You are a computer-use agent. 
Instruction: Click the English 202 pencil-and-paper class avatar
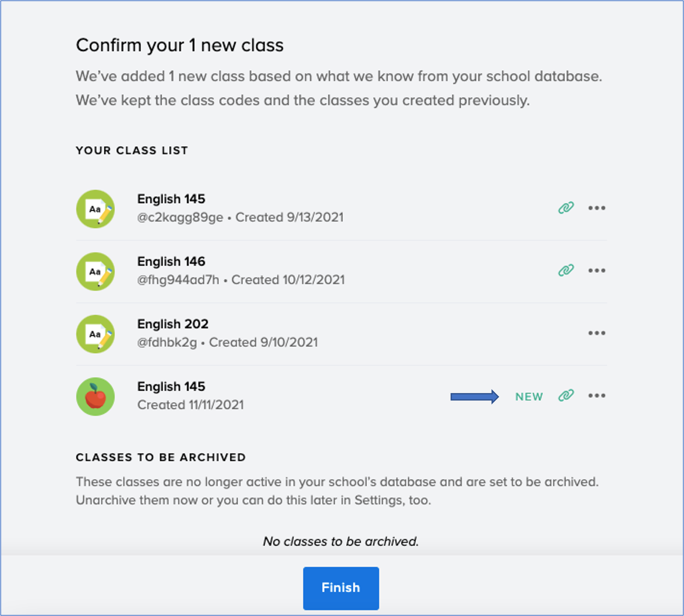click(x=95, y=334)
